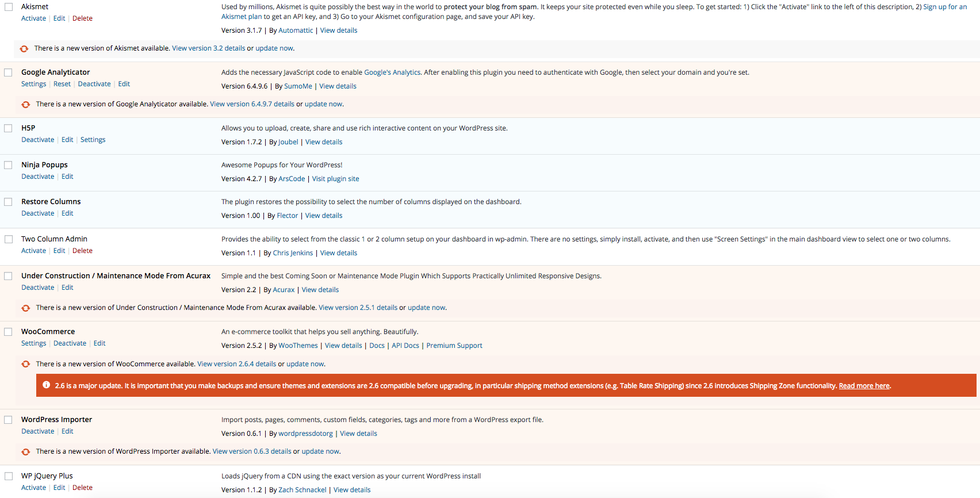Image resolution: width=980 pixels, height=498 pixels.
Task: Check the Under Construction plugin checkbox
Action: click(9, 276)
